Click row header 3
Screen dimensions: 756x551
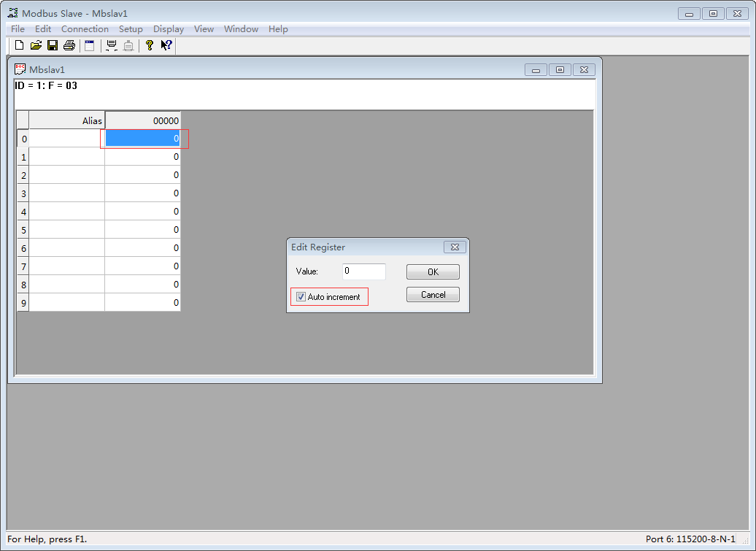(x=23, y=193)
